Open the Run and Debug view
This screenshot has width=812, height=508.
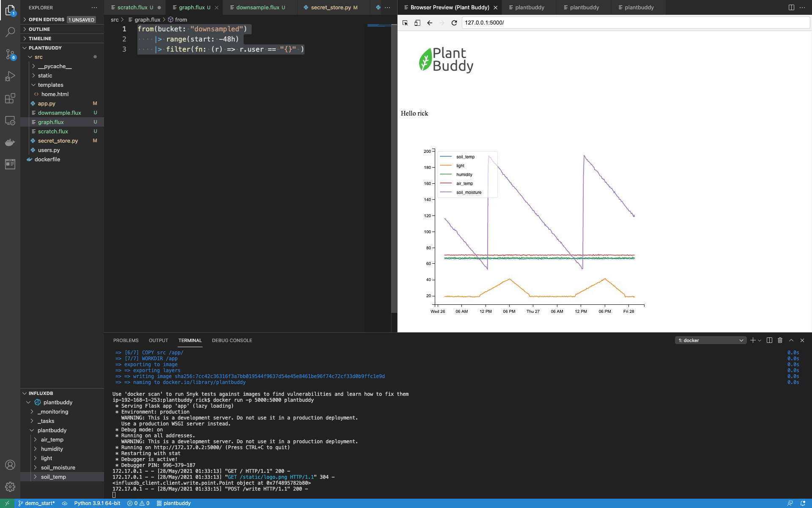[10, 76]
